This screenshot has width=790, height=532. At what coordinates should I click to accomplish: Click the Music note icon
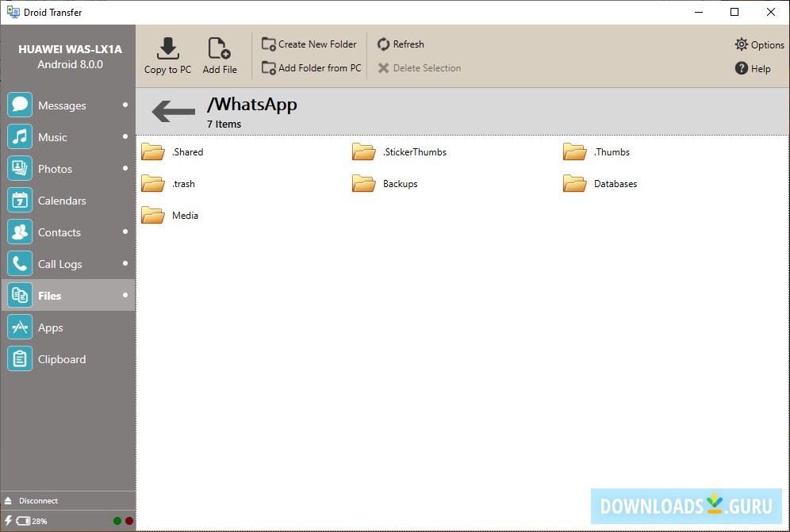[20, 136]
